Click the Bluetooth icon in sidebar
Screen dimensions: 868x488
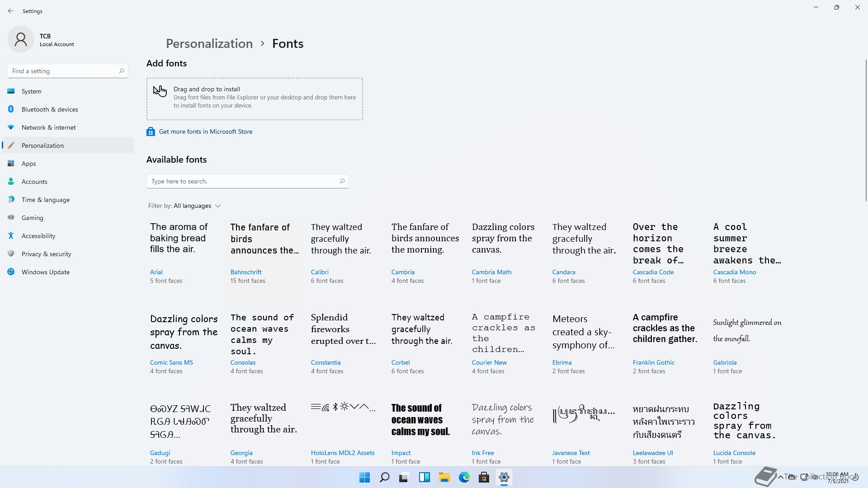click(11, 109)
